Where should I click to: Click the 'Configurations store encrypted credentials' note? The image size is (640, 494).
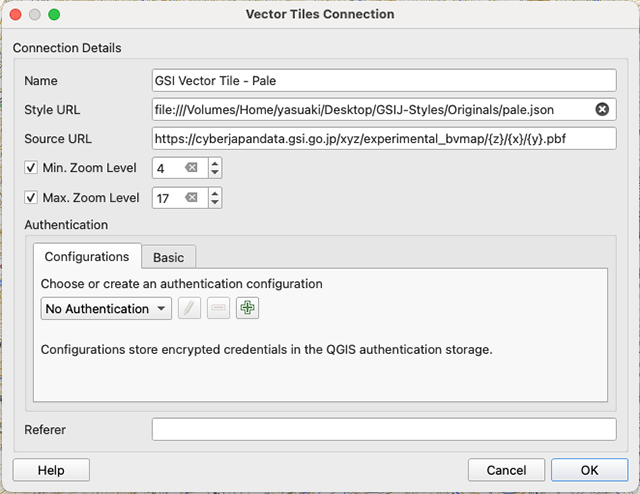pyautogui.click(x=267, y=349)
